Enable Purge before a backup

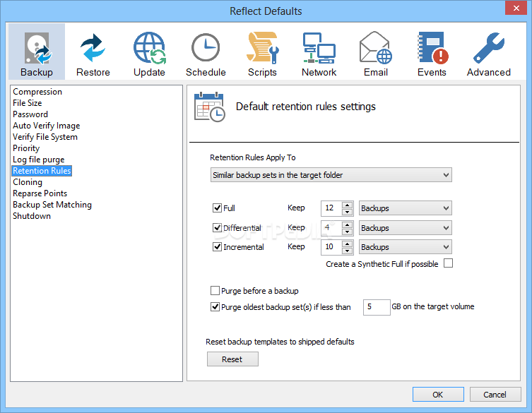pos(215,291)
